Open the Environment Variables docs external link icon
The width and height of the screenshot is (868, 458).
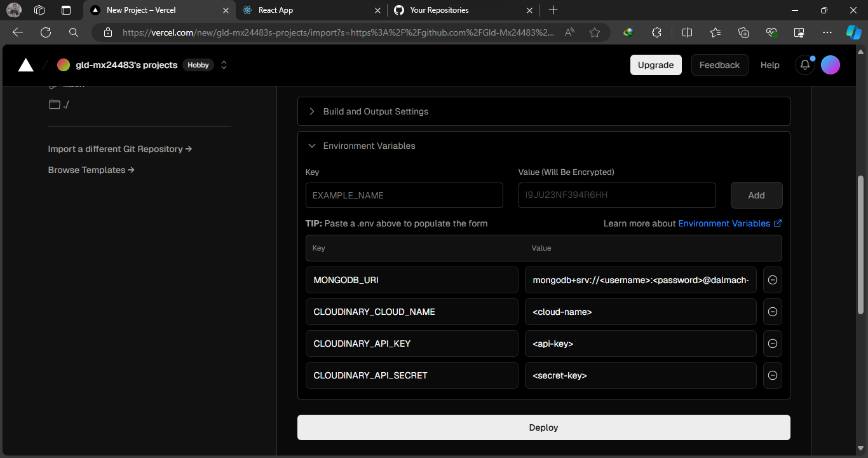tap(776, 223)
